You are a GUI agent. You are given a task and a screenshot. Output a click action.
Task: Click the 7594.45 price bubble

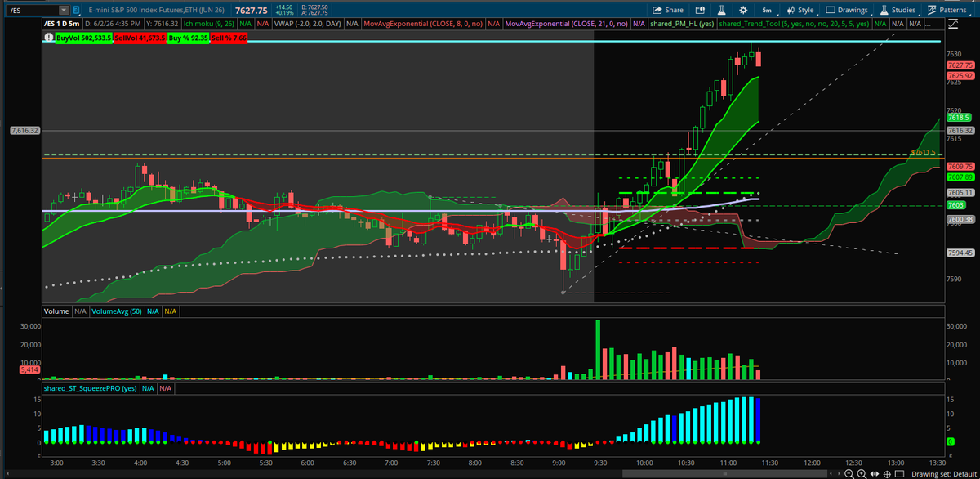[961, 253]
